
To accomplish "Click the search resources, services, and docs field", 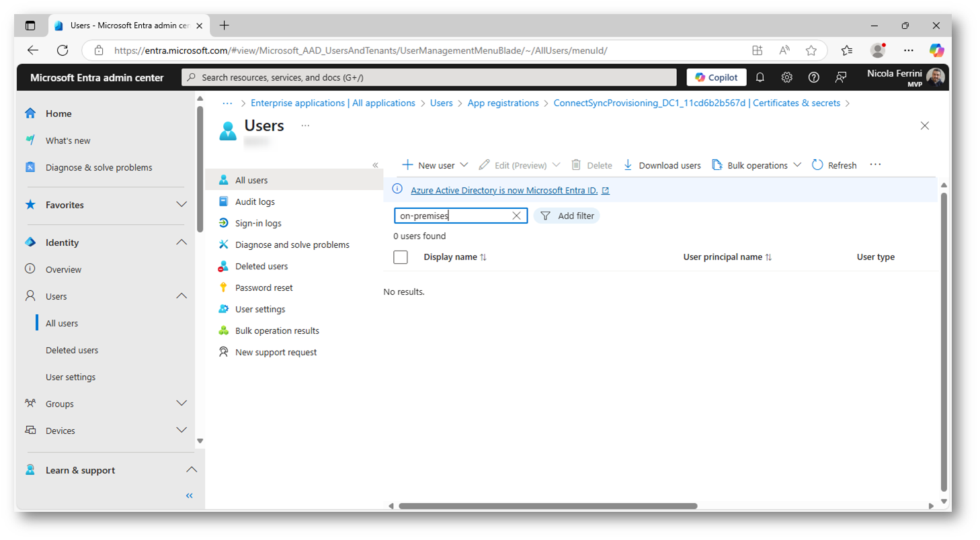I will point(429,77).
